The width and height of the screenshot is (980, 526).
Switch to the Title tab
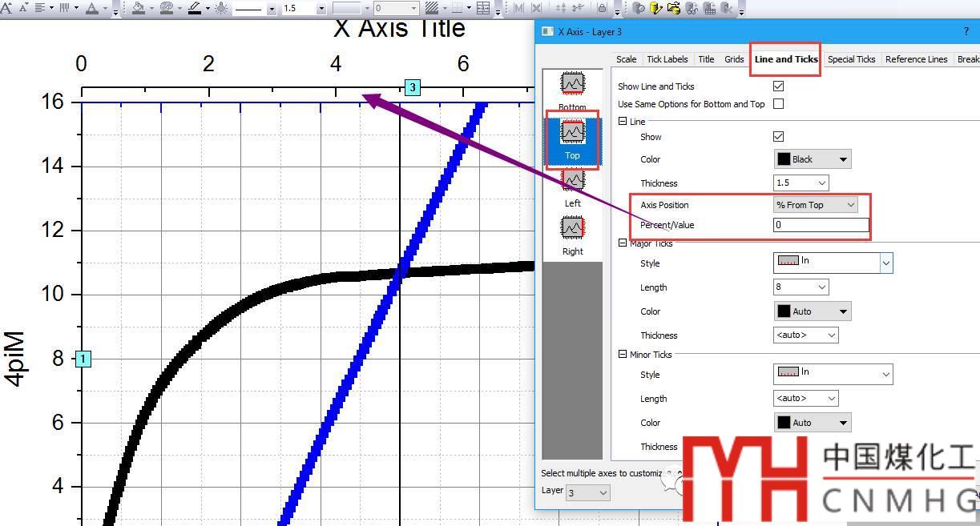click(x=706, y=59)
